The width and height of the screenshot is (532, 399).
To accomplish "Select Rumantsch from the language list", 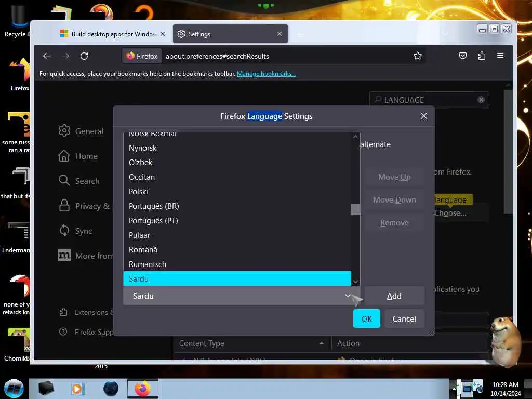I will [237, 264].
